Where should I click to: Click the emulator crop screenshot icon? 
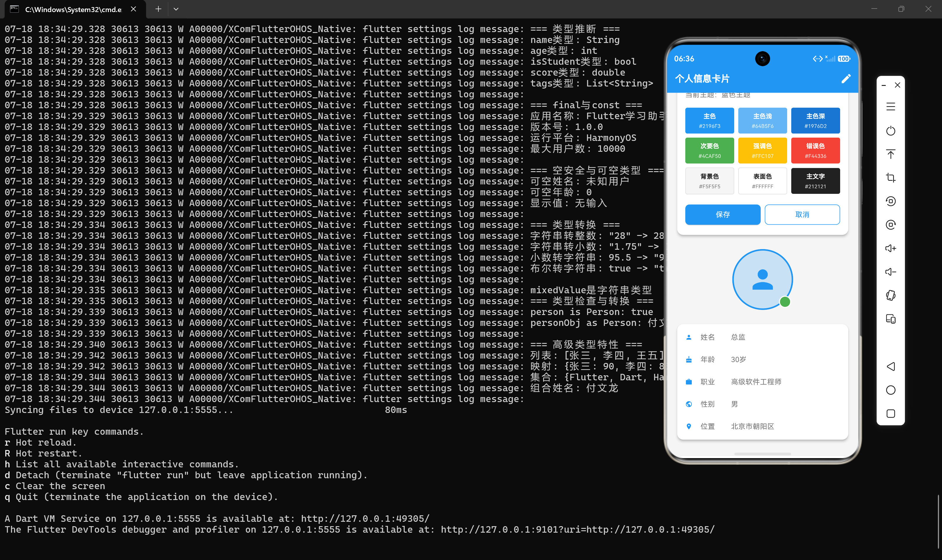pyautogui.click(x=891, y=178)
